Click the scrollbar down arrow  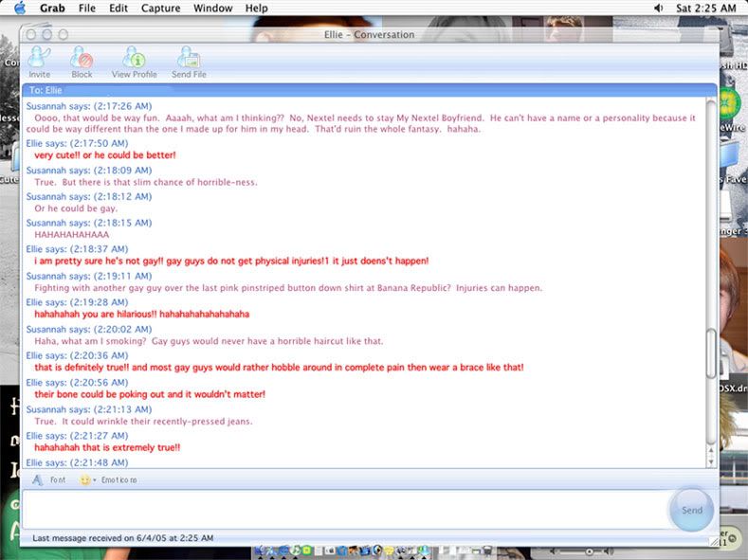711,461
